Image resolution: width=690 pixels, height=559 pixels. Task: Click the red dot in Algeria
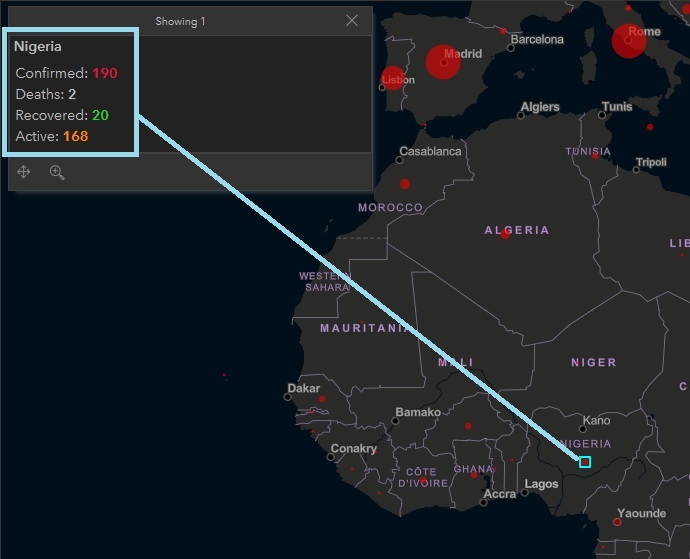[x=505, y=234]
